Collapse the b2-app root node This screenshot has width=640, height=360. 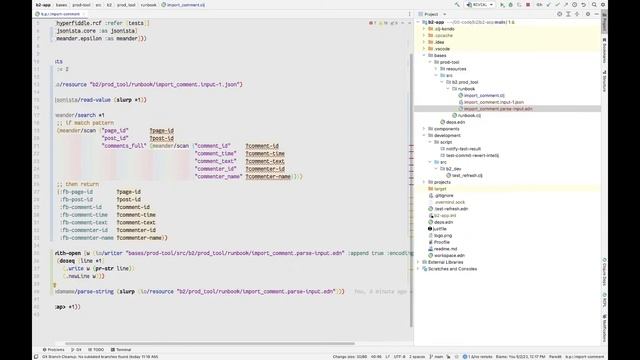(418, 22)
